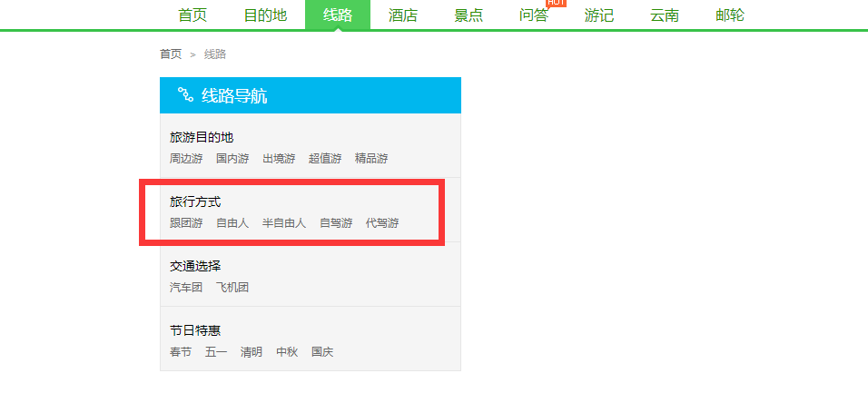Click the 首页 breadcrumb link

pyautogui.click(x=171, y=54)
